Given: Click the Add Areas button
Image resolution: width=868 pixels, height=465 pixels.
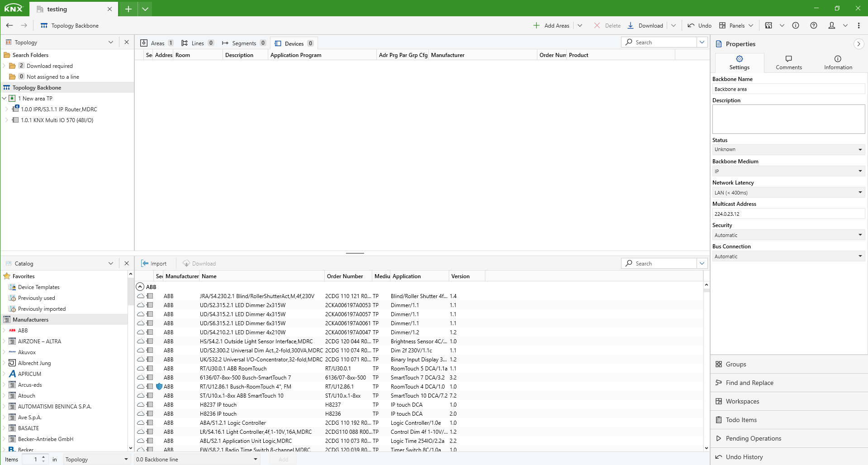Looking at the screenshot, I should pyautogui.click(x=551, y=26).
